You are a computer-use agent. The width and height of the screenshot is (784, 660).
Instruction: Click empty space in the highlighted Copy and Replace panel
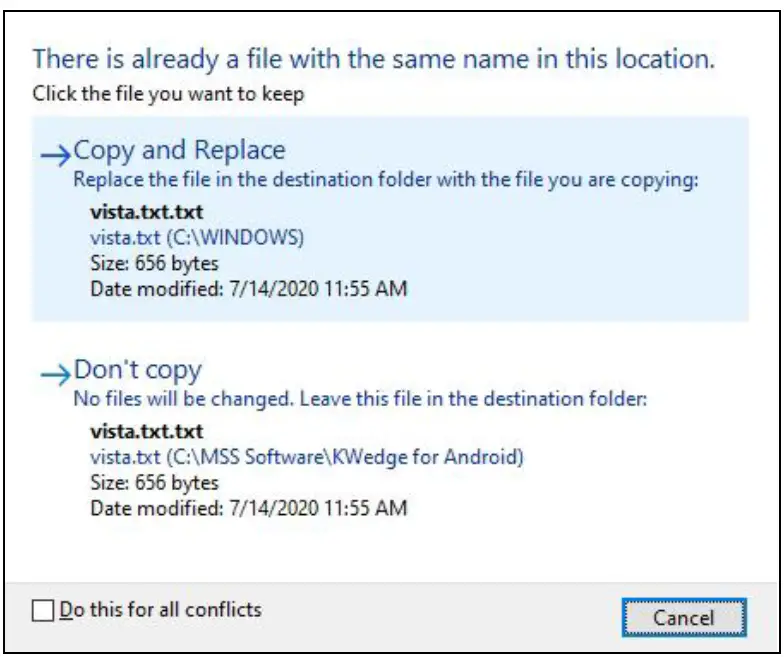click(x=600, y=260)
